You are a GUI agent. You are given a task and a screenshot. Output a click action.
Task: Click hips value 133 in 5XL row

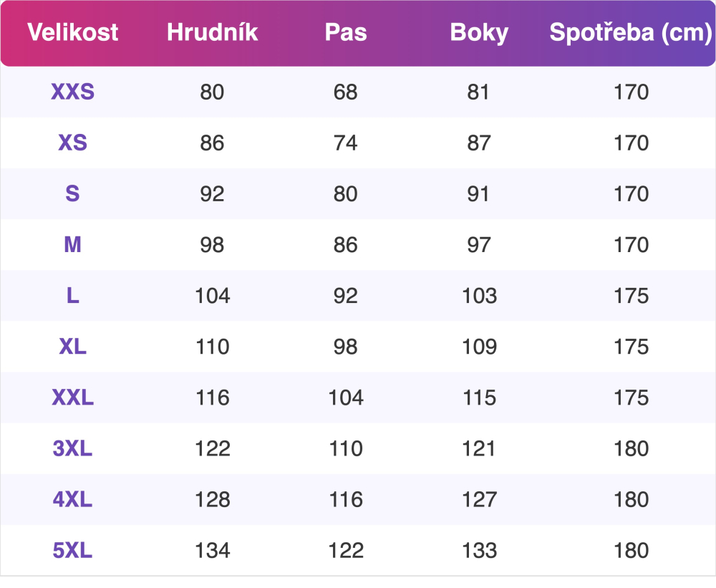tap(479, 551)
